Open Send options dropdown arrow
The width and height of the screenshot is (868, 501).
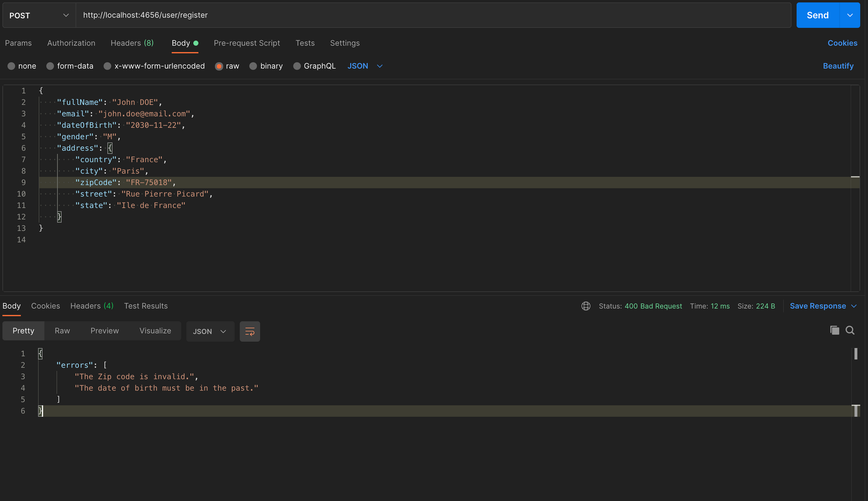(850, 15)
